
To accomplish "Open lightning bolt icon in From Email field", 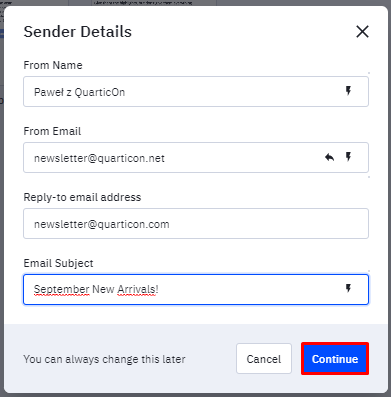I will click(x=348, y=157).
